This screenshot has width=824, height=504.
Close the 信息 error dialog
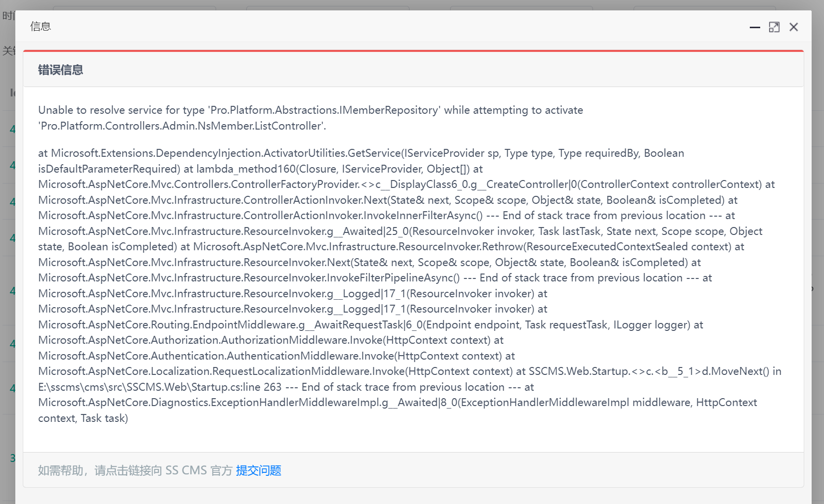click(793, 27)
